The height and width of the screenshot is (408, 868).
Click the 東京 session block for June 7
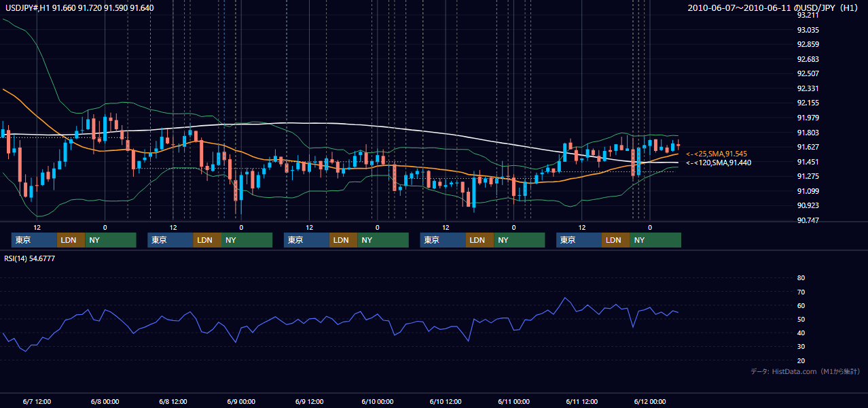coord(34,240)
